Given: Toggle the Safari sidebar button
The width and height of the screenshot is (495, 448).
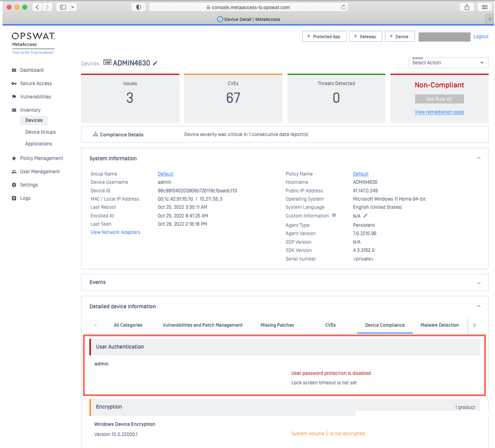Looking at the screenshot, I should click(x=63, y=7).
